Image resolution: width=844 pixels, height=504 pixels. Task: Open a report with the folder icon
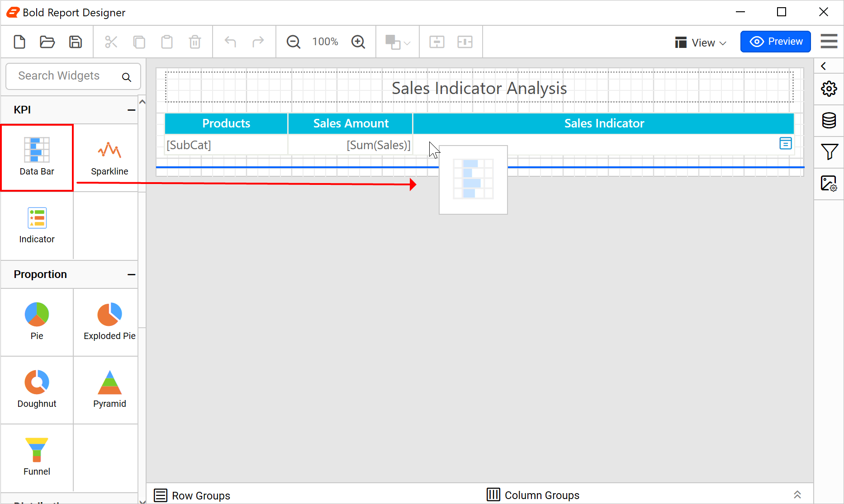click(47, 42)
